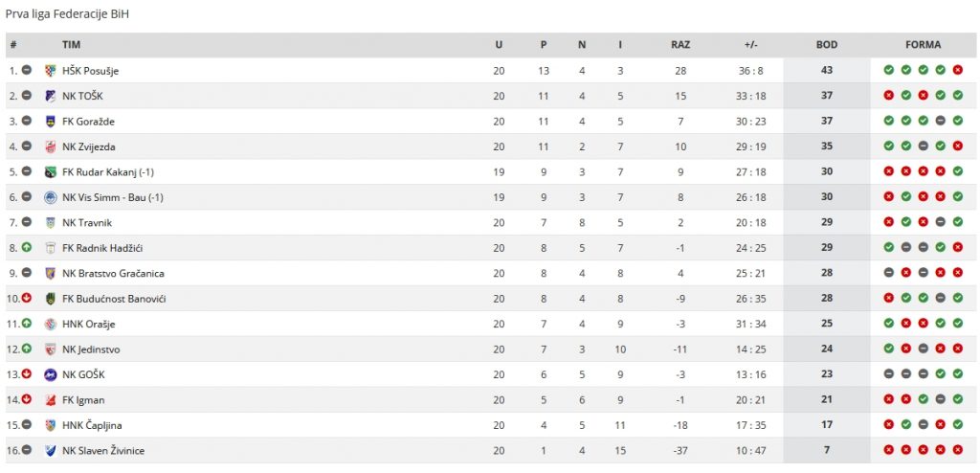Screen dimensions: 980x473
Task: Click the NK TOŠK club crest
Action: pos(51,96)
